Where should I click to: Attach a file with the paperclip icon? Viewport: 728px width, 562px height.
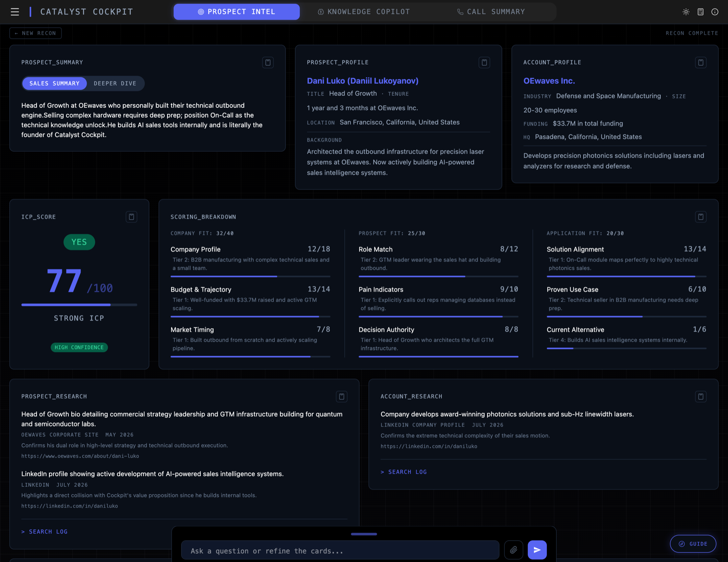point(514,550)
